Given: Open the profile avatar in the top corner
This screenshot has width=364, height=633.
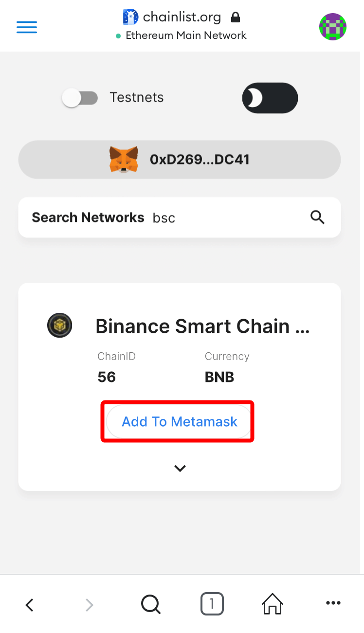Looking at the screenshot, I should [x=333, y=27].
